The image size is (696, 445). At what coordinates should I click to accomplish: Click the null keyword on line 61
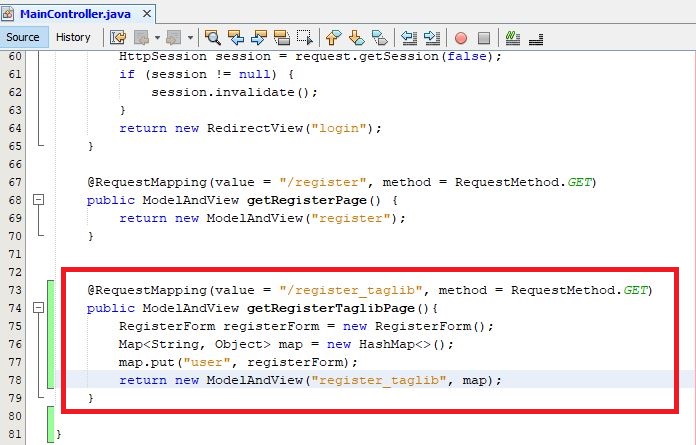[255, 74]
